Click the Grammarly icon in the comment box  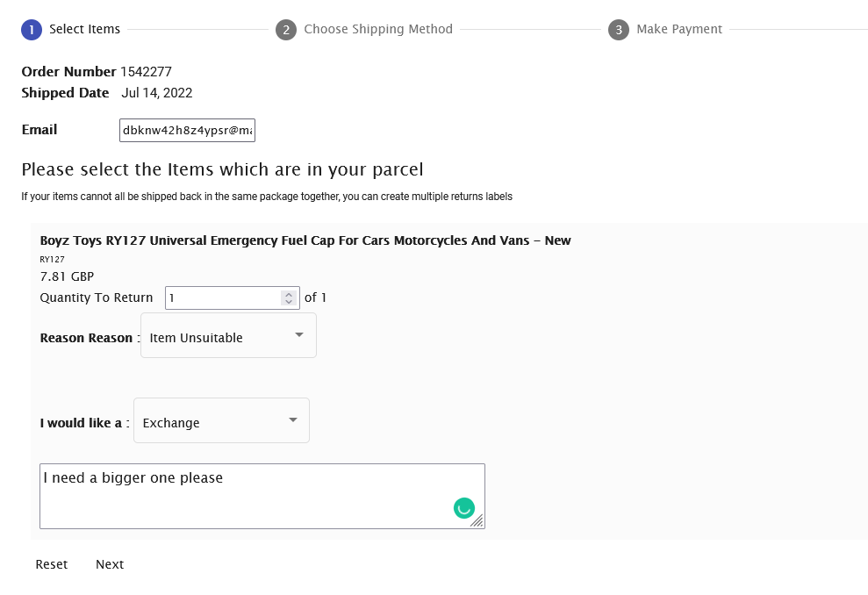464,507
